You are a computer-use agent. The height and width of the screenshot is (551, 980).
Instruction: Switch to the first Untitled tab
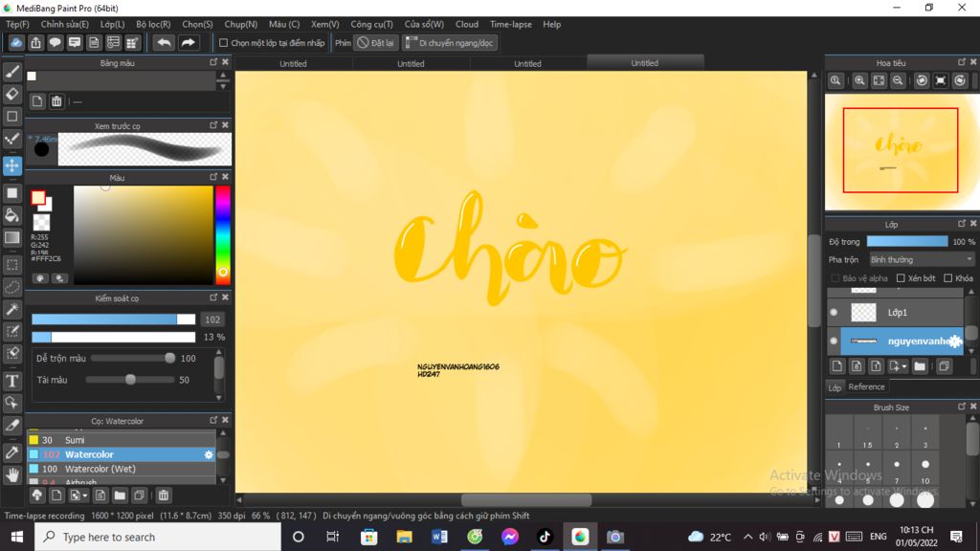pyautogui.click(x=293, y=63)
